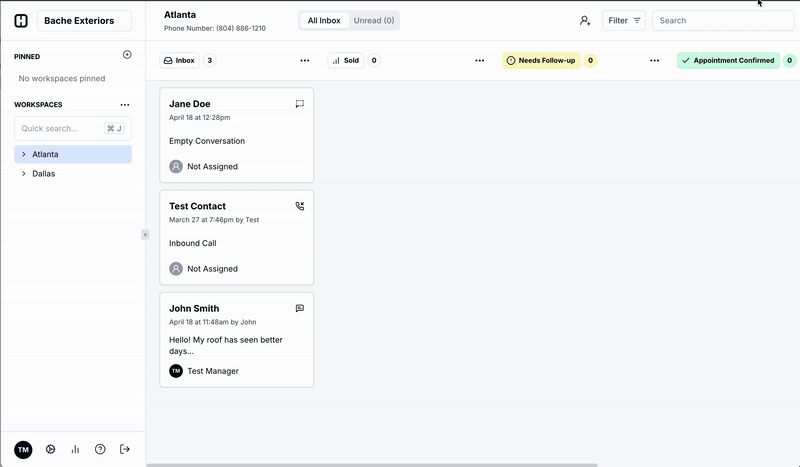
Task: Expand the Atlanta workspace tree item
Action: pos(24,154)
